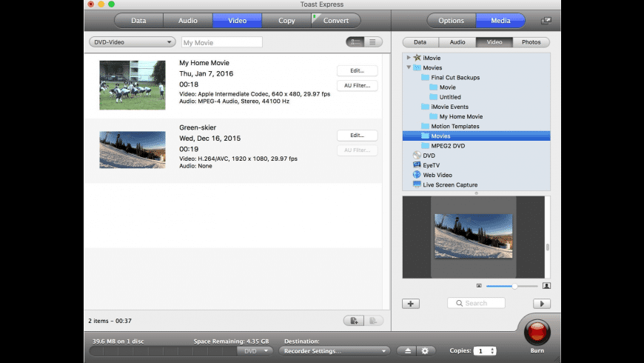Click AU Filter for My Home Movie
Viewport: 644px width, 363px height.
coord(357,86)
